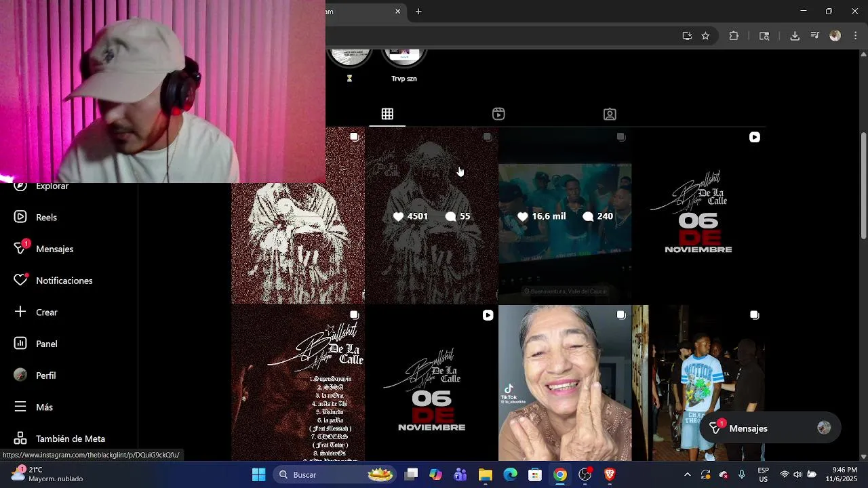This screenshot has width=868, height=488.
Task: Click the tab search icon in toolbar
Action: pyautogui.click(x=764, y=36)
